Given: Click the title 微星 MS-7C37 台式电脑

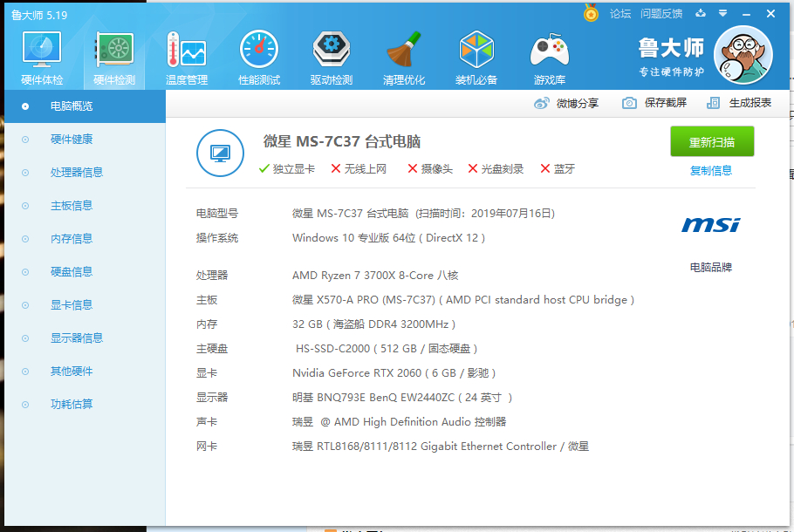Looking at the screenshot, I should click(342, 141).
